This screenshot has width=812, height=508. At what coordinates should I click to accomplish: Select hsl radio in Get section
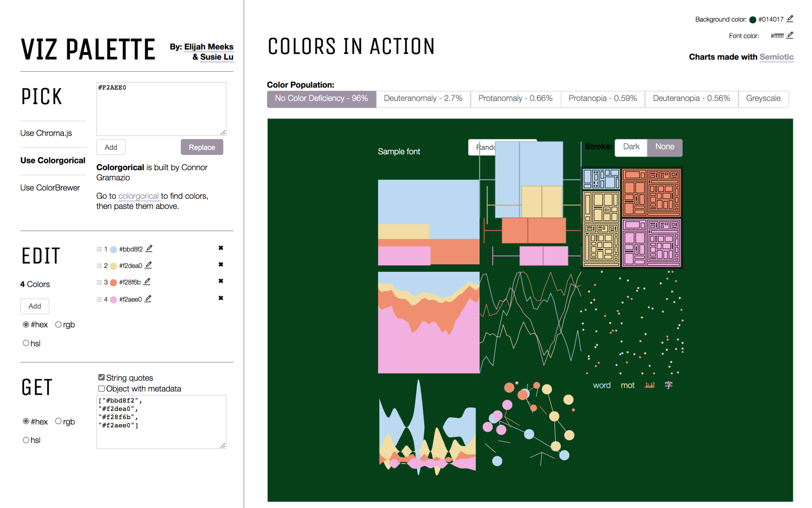(x=26, y=440)
